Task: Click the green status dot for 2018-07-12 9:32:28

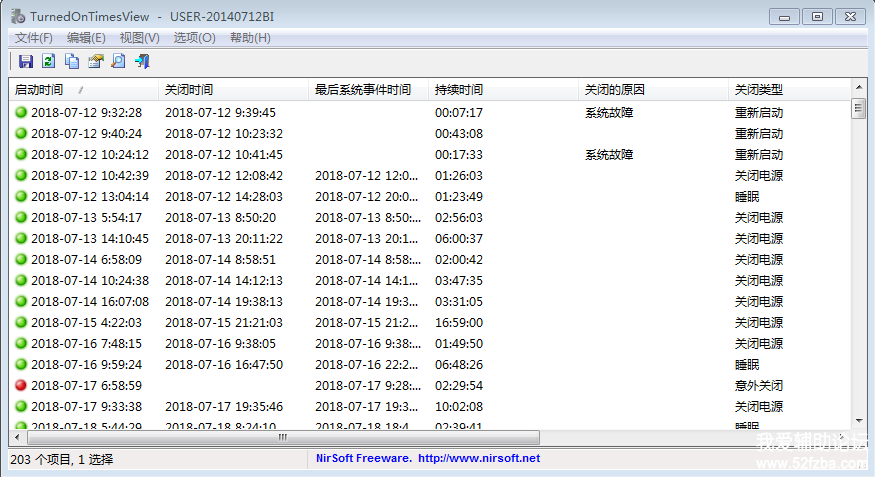Action: [21, 112]
